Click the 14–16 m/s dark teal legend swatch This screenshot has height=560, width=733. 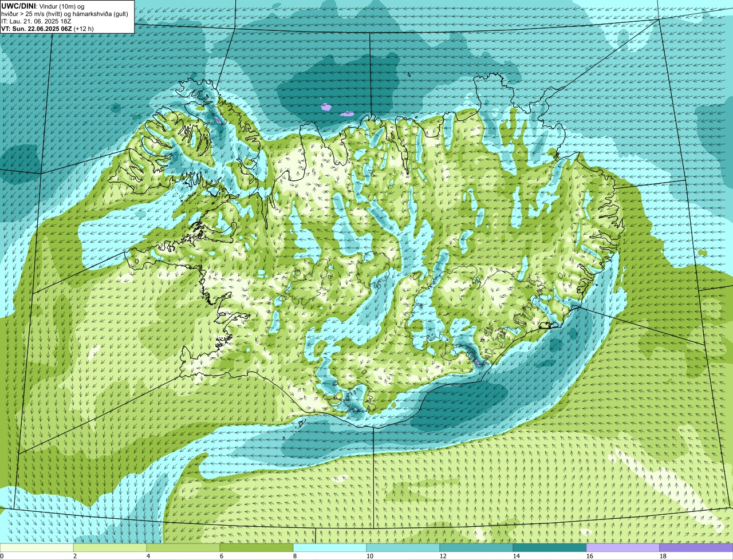[550, 548]
